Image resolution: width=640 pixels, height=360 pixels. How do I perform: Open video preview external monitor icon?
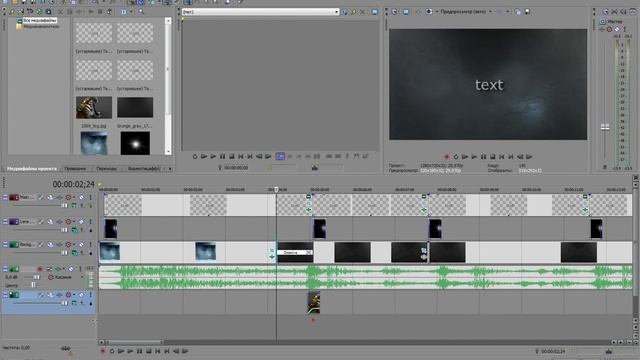pos(406,12)
